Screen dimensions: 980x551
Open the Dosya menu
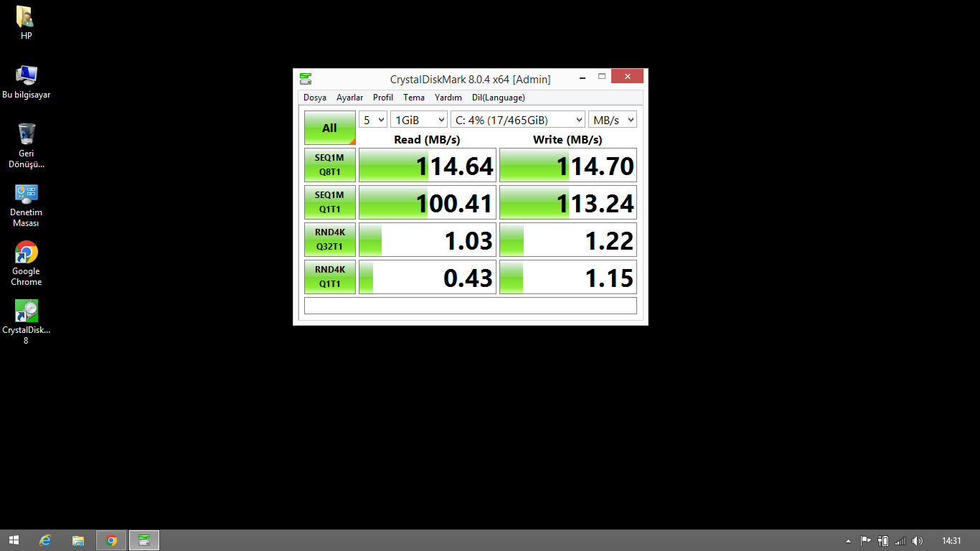point(315,98)
